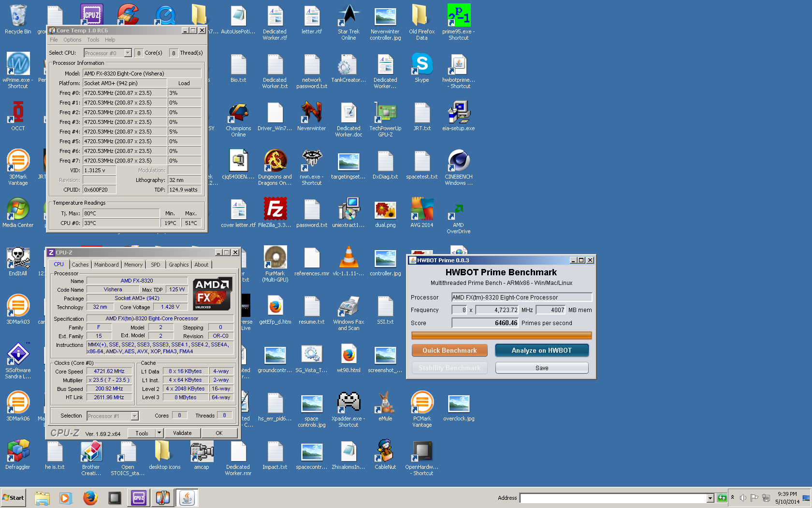This screenshot has height=508, width=812.
Task: Launch the OCCT desktop icon
Action: click(18, 116)
